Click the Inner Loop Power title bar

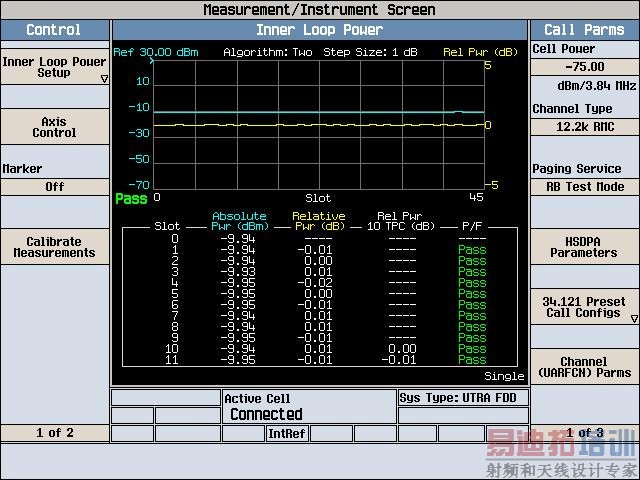(319, 30)
